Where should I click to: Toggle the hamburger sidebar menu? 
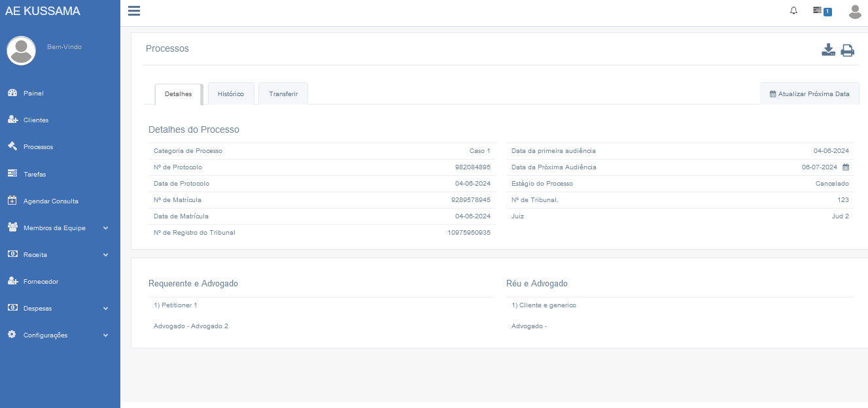134,10
